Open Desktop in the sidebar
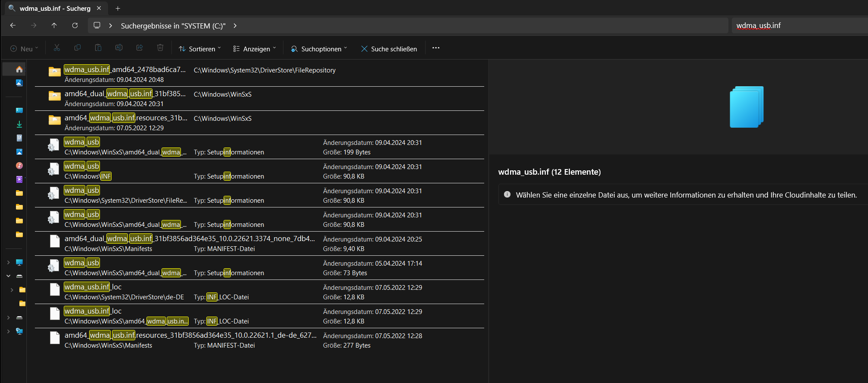 pyautogui.click(x=19, y=110)
